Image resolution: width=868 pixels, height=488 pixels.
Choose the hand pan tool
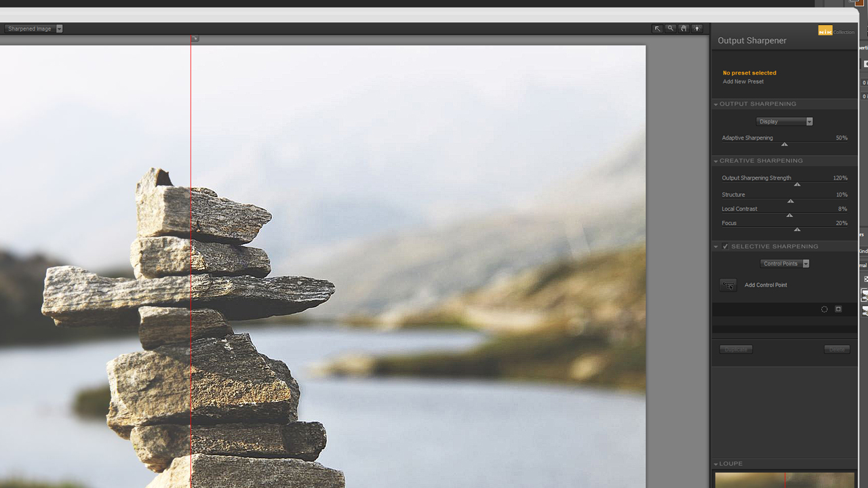(684, 28)
